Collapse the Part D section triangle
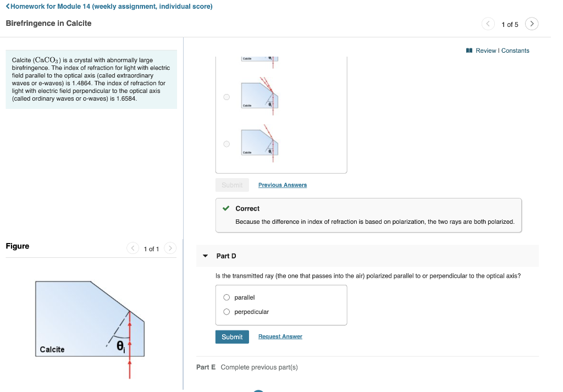The image size is (563, 392). click(206, 256)
